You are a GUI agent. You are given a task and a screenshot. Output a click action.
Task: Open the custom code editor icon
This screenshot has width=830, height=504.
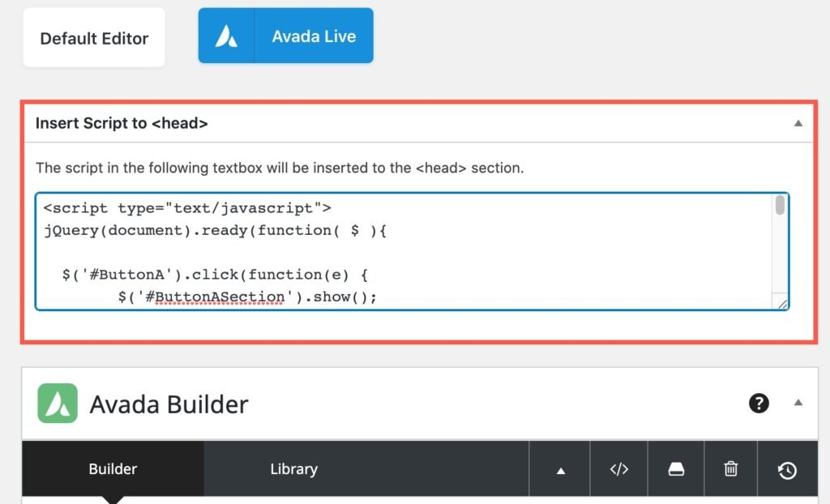618,470
